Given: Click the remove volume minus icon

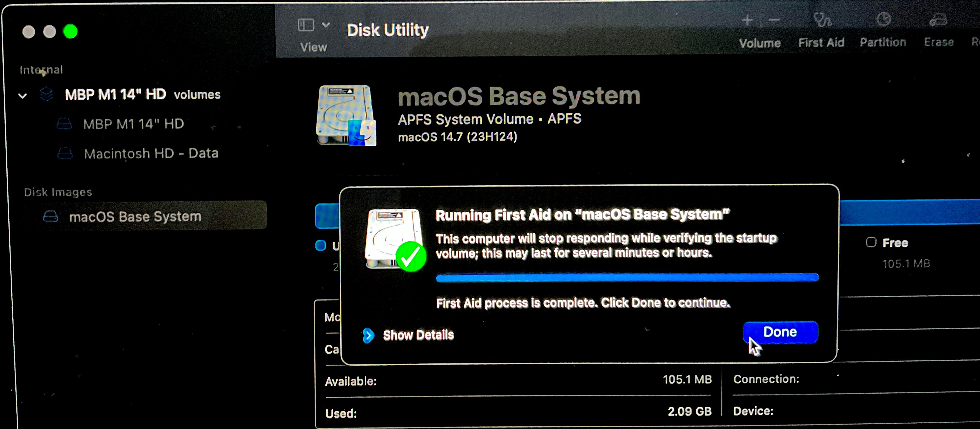Looking at the screenshot, I should [774, 20].
